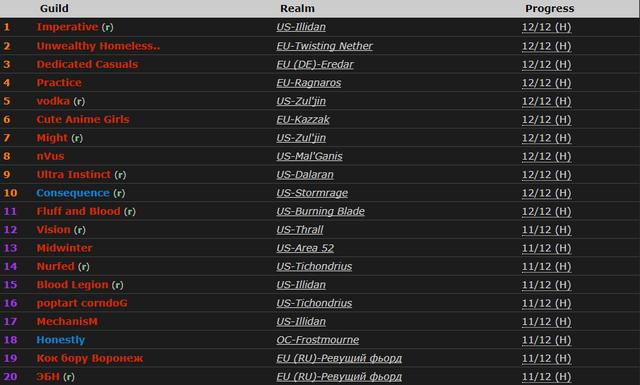Click the (r) badge next to Consequence
The image size is (640, 385).
coord(119,193)
